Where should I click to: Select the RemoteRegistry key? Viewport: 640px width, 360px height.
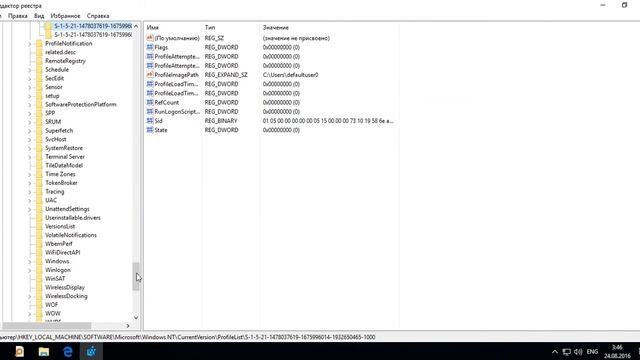click(65, 61)
